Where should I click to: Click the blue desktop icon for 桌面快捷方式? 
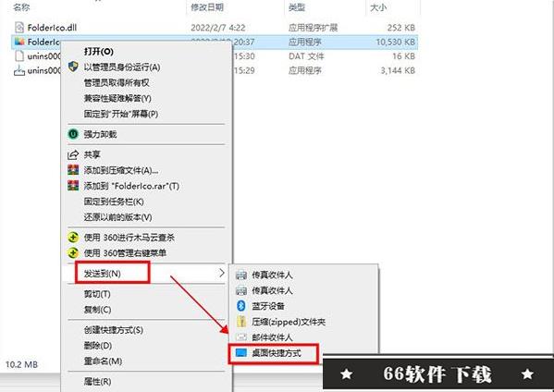point(241,353)
